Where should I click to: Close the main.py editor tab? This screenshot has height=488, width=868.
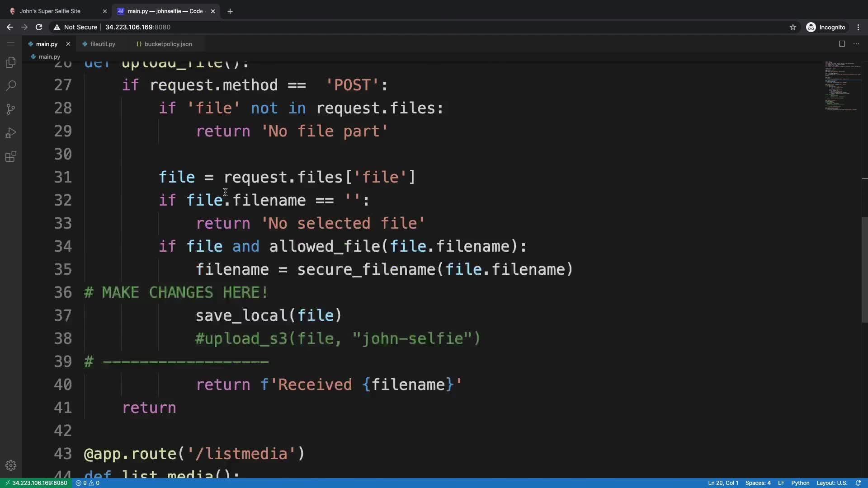coord(68,44)
